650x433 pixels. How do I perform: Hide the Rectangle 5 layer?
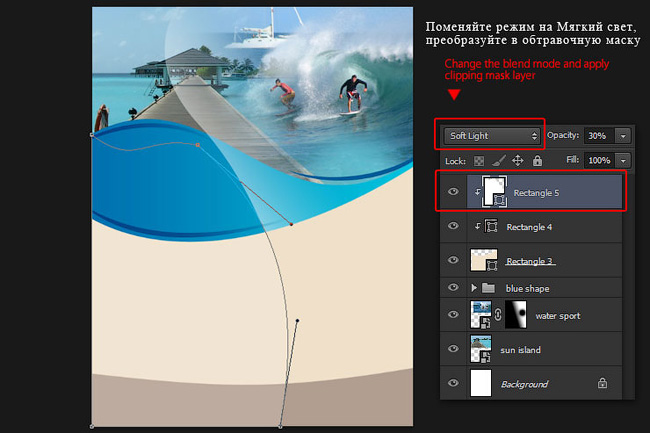coord(453,191)
